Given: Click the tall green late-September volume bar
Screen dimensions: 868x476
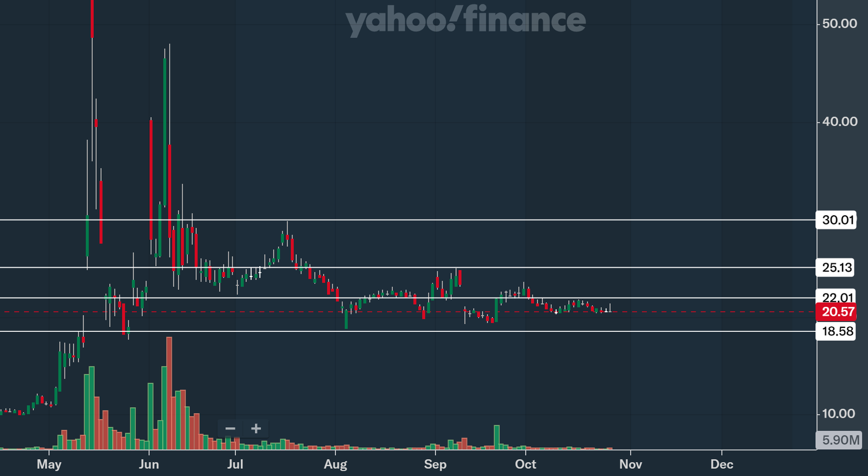Looking at the screenshot, I should tap(496, 438).
